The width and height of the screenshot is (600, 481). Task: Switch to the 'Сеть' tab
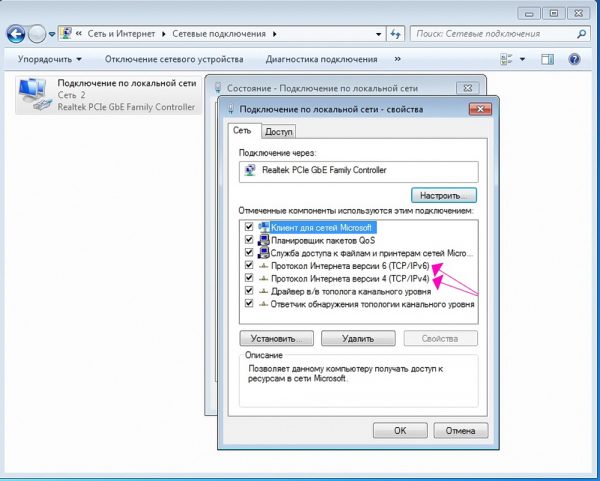242,130
